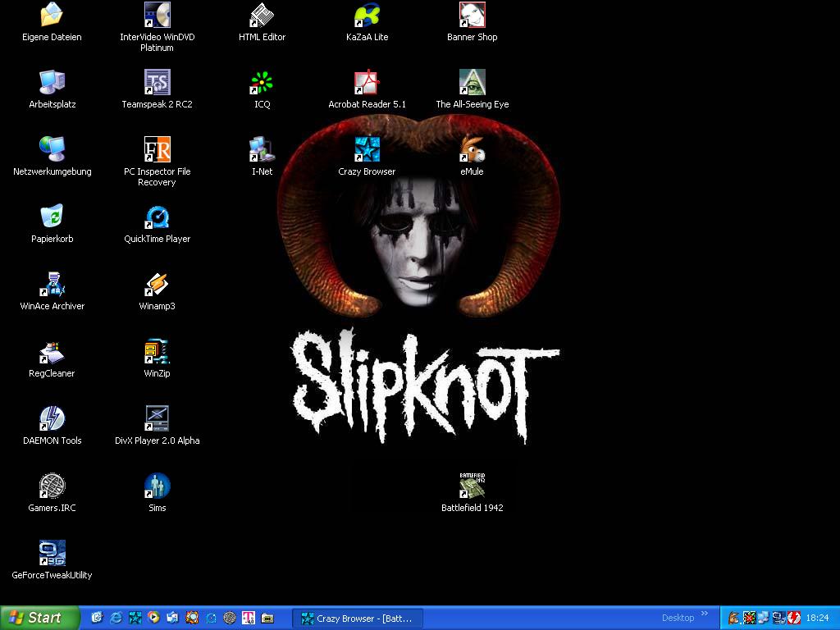The image size is (840, 630).
Task: Launch GeForceTweakUtility from the desktop
Action: point(52,554)
